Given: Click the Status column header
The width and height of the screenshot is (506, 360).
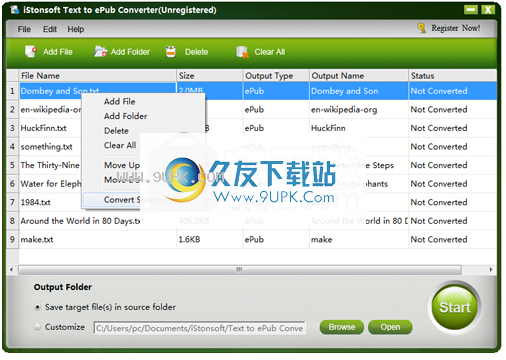Looking at the screenshot, I should (x=453, y=76).
